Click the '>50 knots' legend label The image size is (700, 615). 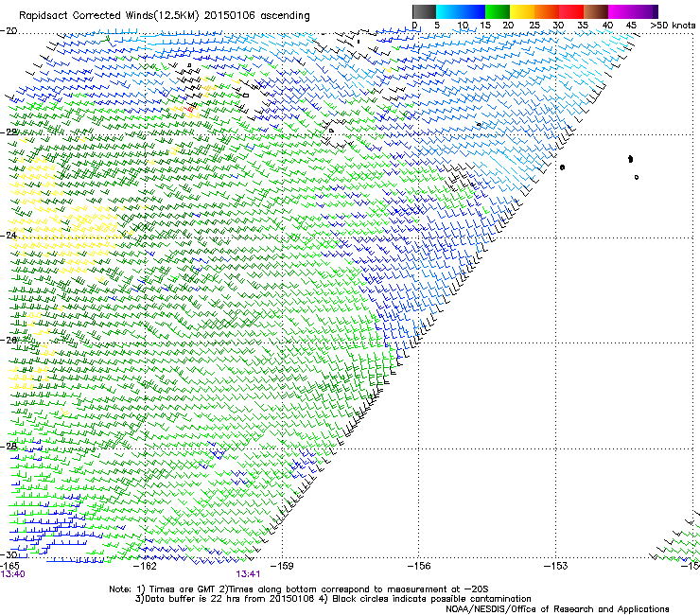click(x=673, y=26)
